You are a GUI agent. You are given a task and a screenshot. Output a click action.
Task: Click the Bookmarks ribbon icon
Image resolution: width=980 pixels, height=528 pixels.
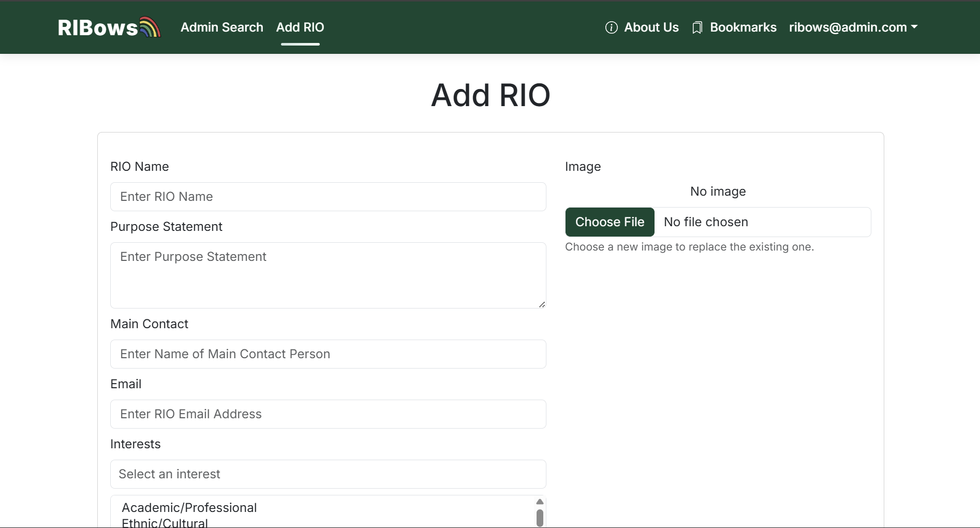click(697, 27)
